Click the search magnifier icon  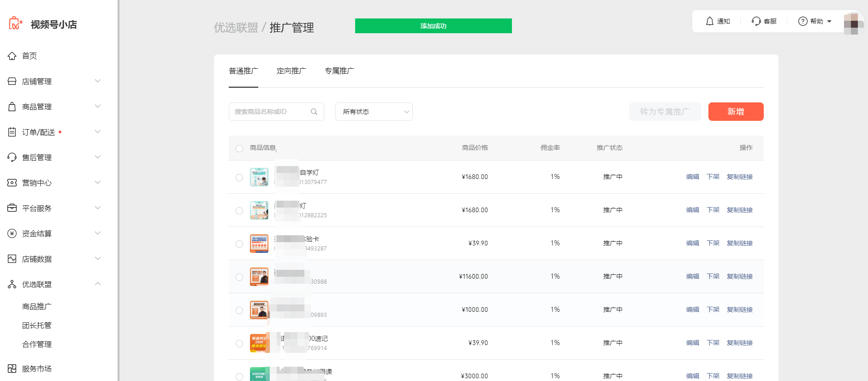pos(314,112)
